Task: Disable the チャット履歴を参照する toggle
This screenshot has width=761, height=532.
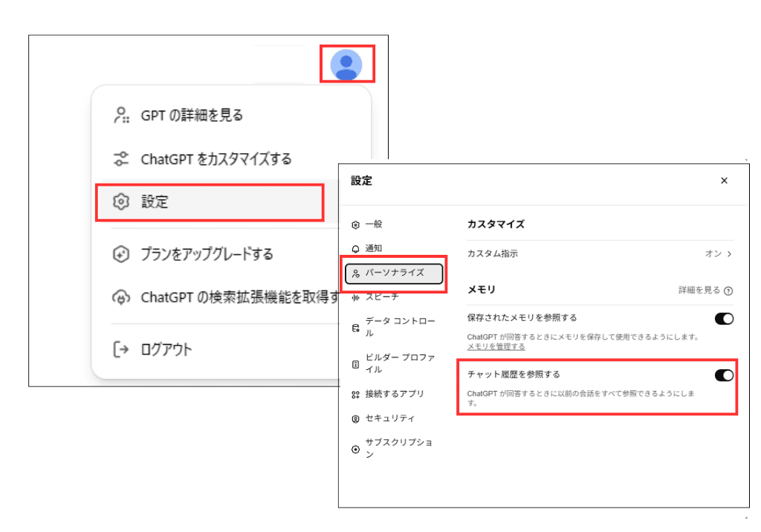Action: [723, 375]
